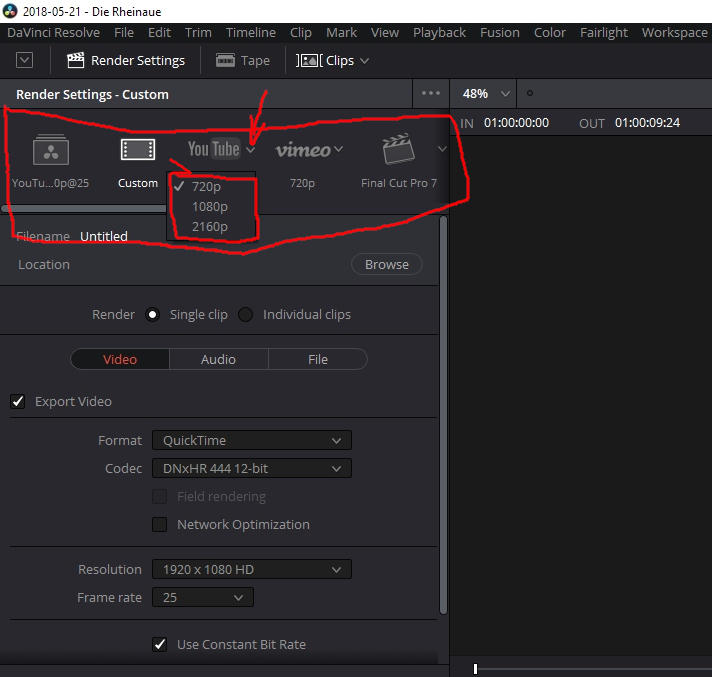The height and width of the screenshot is (677, 712).
Task: Select the Custom render preset icon
Action: [138, 149]
